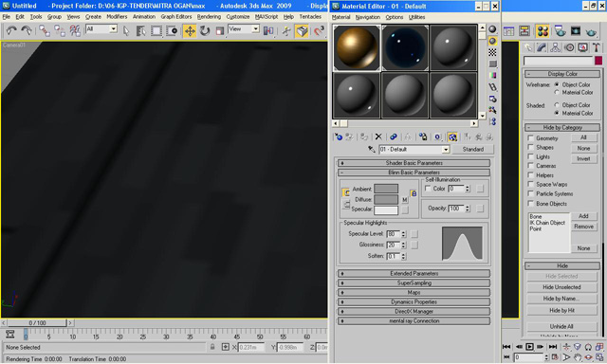Click the crimson object color swatch
Screen dimensions: 607x364
598,61
